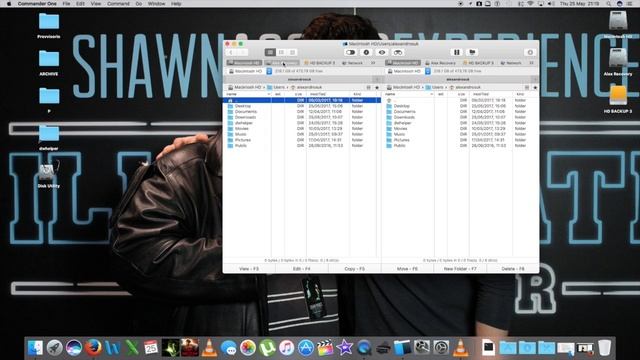Click New Folder - F7 button

[x=460, y=269]
